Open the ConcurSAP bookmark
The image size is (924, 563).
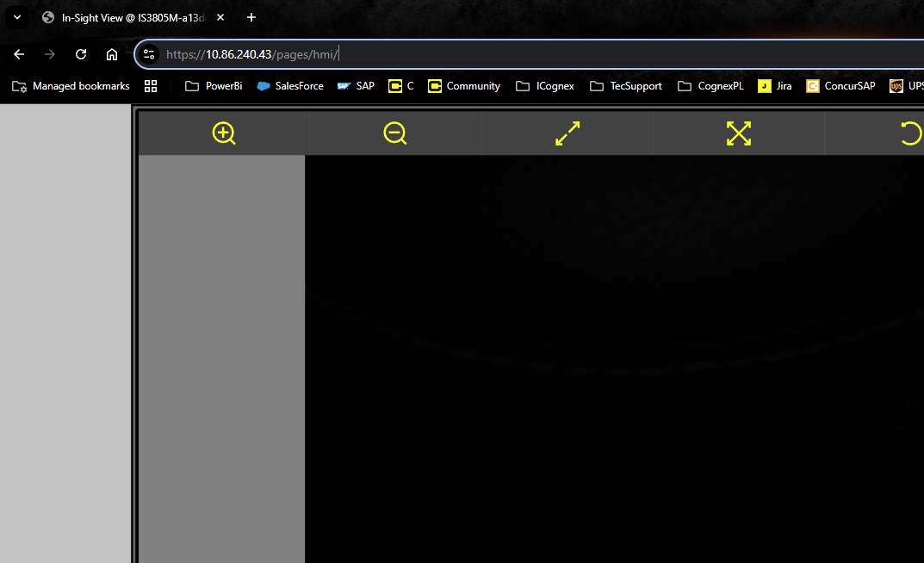[x=841, y=86]
